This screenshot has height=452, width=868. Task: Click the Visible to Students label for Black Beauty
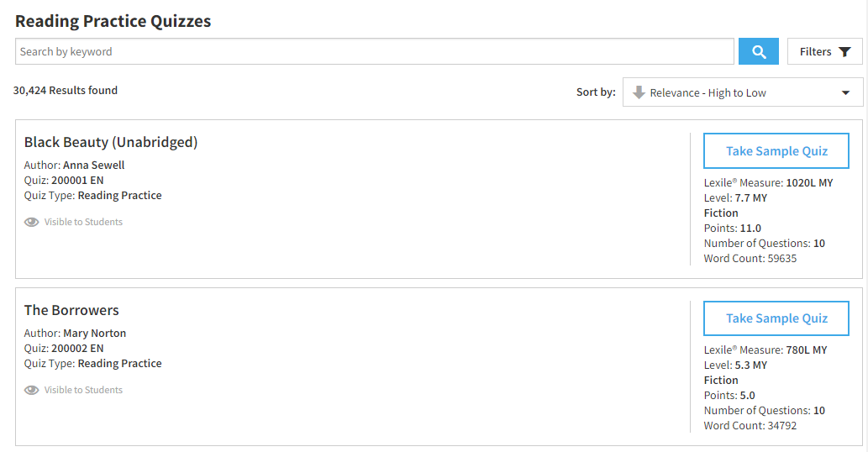click(x=83, y=222)
